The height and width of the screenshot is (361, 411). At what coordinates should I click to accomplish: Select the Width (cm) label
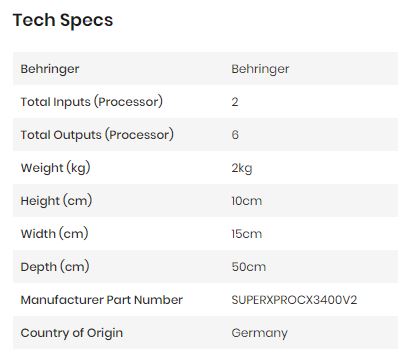pos(54,234)
